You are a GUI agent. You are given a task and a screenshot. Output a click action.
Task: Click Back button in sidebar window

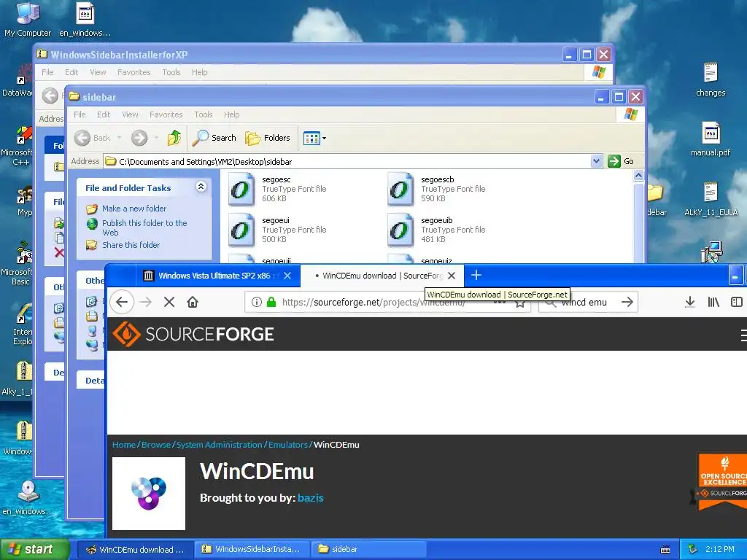93,138
